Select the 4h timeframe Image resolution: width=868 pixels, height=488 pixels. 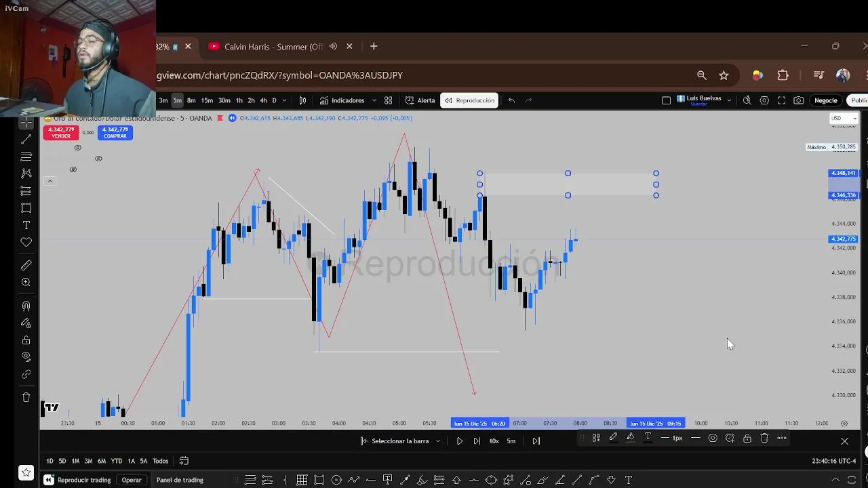263,100
